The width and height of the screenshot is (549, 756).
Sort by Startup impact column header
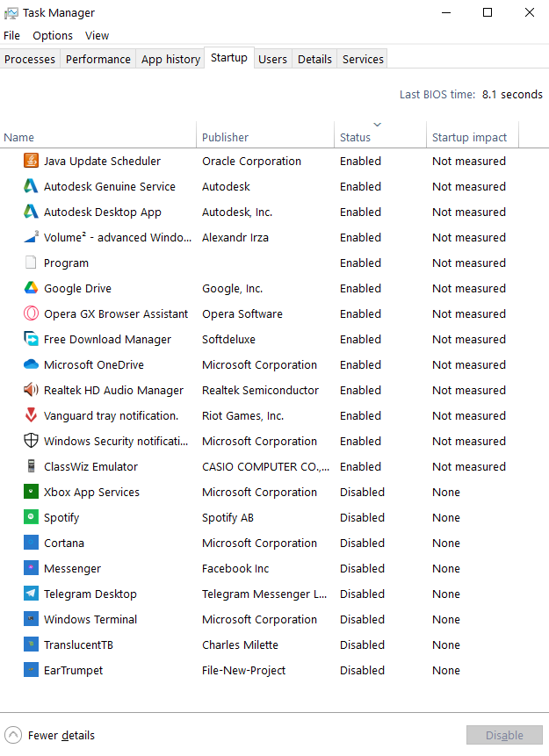[x=473, y=137]
